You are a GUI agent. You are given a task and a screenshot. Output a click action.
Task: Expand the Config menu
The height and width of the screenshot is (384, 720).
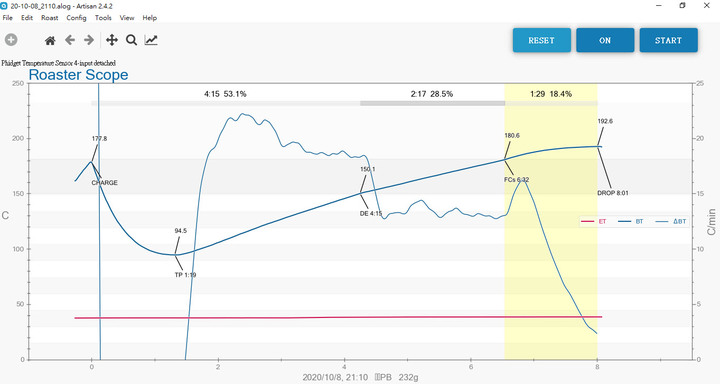(x=76, y=18)
